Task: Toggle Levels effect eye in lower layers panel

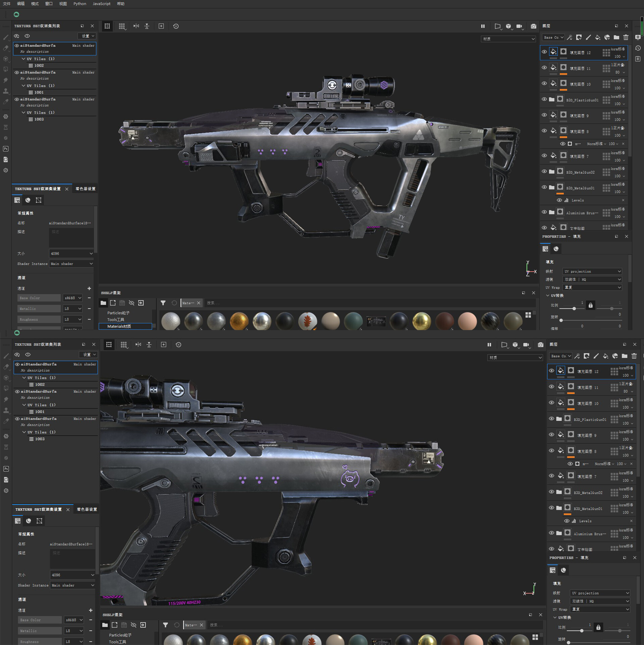Action: pyautogui.click(x=566, y=521)
